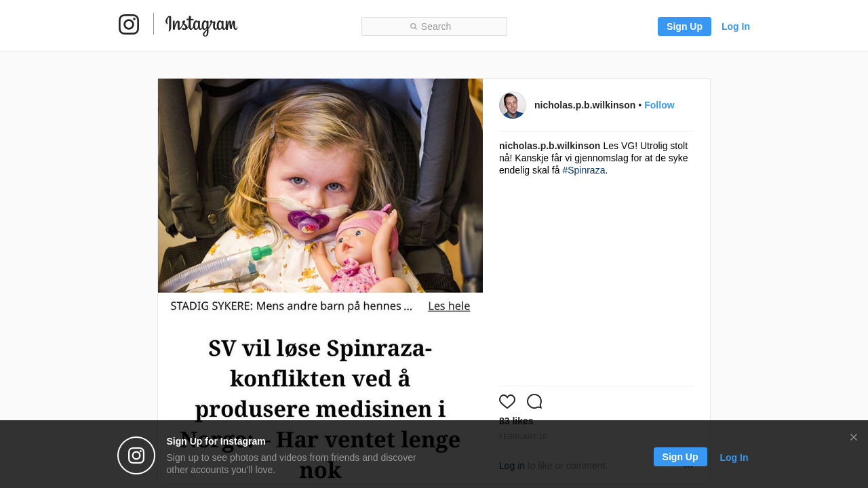Click username in the caption text
Viewport: 868px width, 488px height.
click(x=549, y=146)
